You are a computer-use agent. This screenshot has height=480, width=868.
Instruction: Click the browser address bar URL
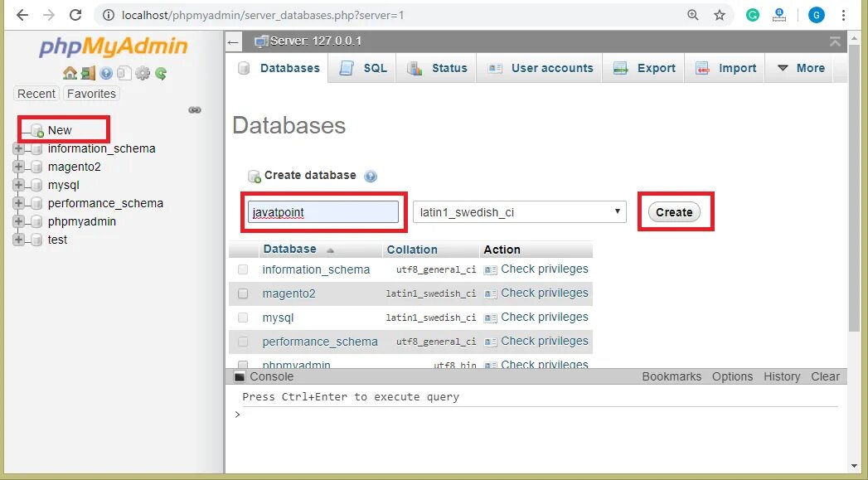coord(263,16)
